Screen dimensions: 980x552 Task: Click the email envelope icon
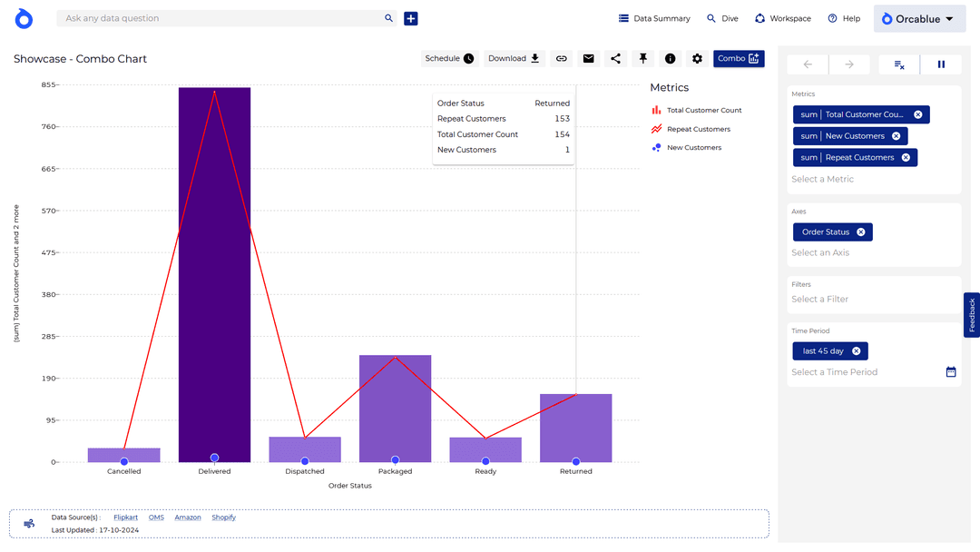click(589, 59)
